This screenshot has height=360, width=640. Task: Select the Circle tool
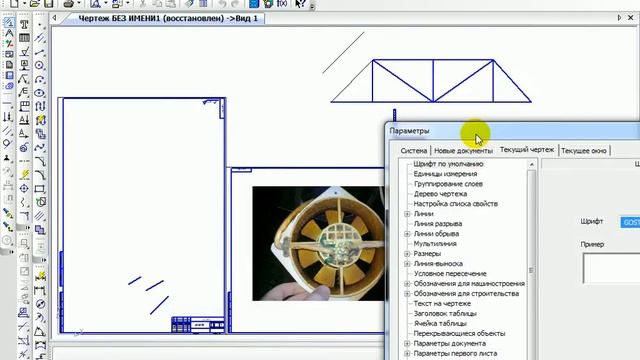tap(40, 65)
